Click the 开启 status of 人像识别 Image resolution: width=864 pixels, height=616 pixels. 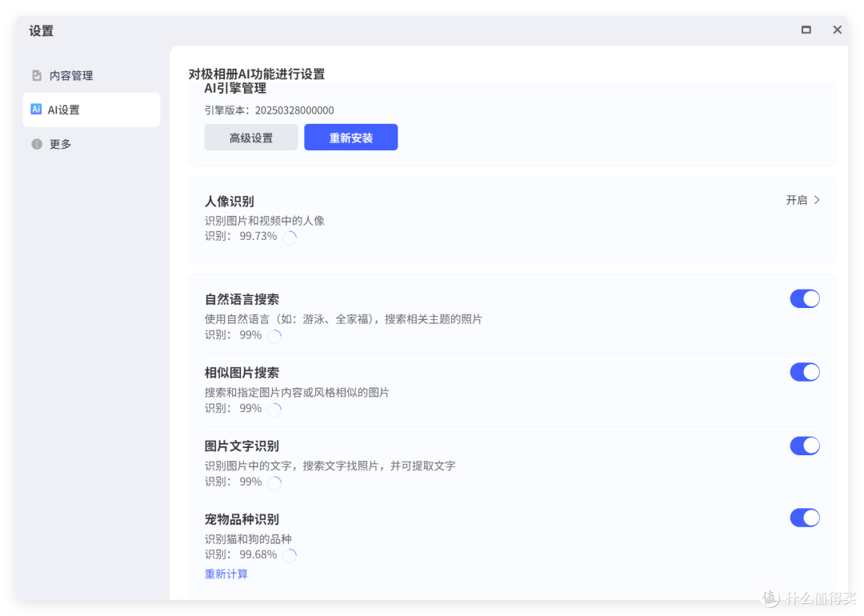tap(796, 200)
